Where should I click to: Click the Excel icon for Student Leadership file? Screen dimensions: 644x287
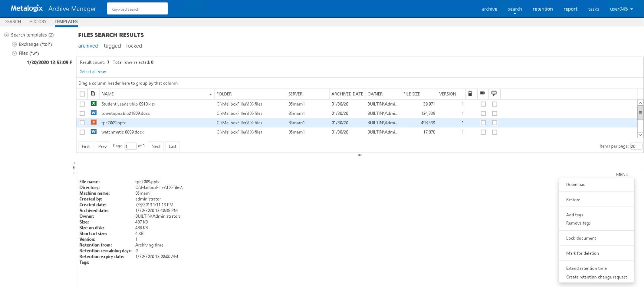pos(93,104)
